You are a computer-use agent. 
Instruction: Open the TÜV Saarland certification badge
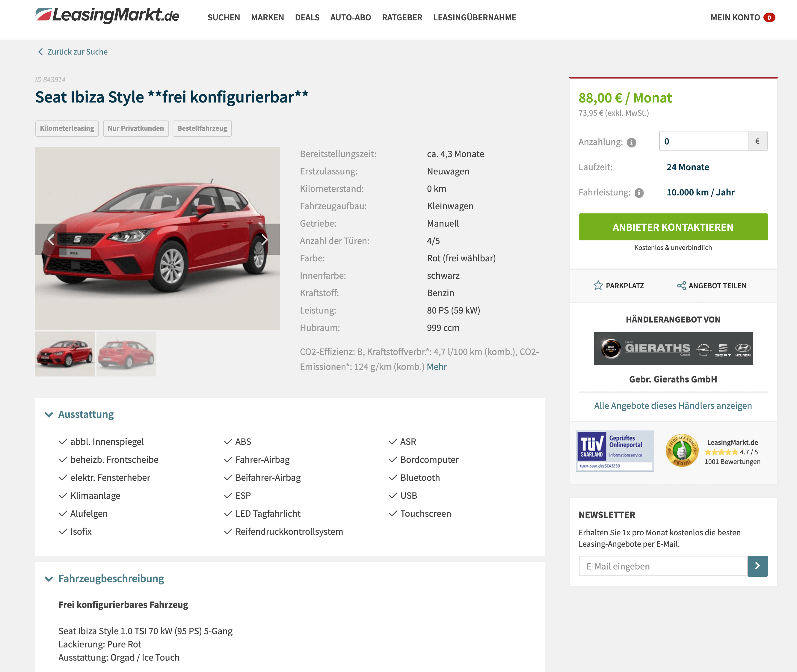tap(615, 451)
